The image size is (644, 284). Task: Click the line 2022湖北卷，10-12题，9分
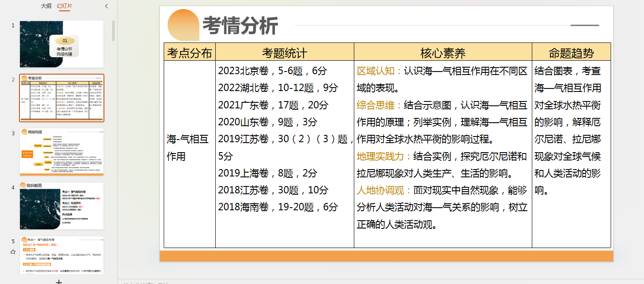278,88
